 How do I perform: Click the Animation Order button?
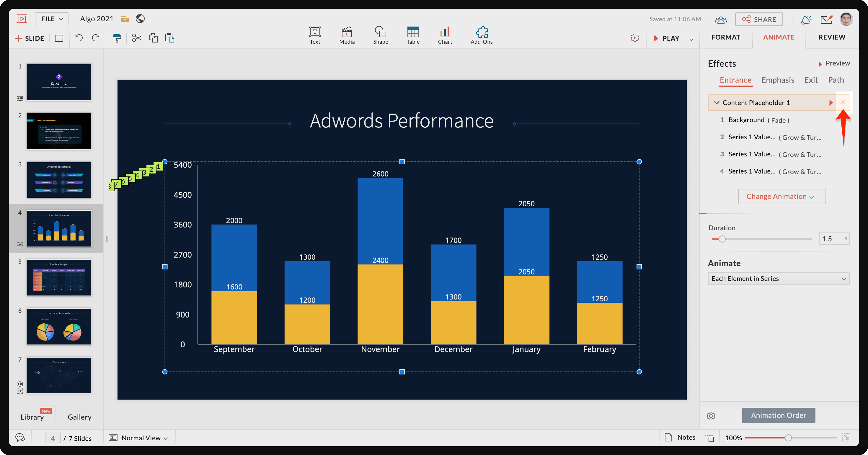pyautogui.click(x=779, y=415)
